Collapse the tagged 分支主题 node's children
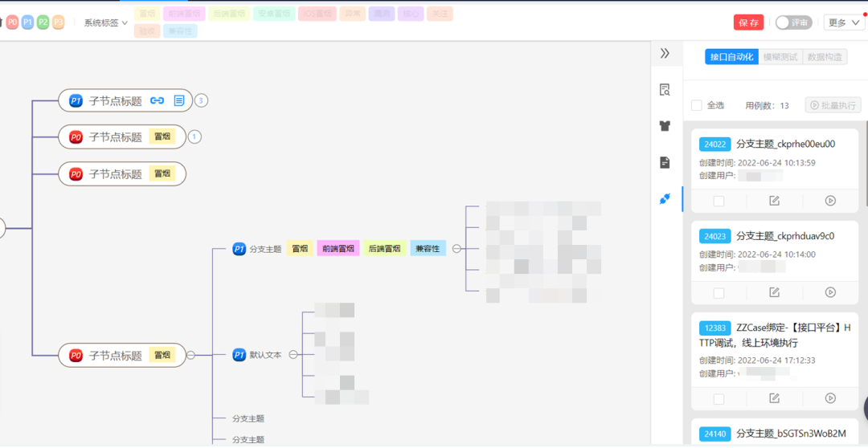The width and height of the screenshot is (868, 448). [x=457, y=249]
